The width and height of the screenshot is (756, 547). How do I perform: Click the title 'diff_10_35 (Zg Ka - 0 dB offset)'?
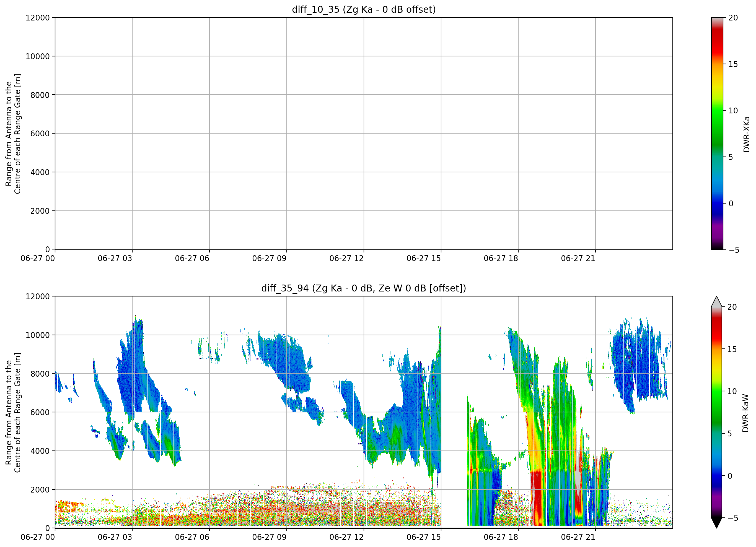coord(364,10)
